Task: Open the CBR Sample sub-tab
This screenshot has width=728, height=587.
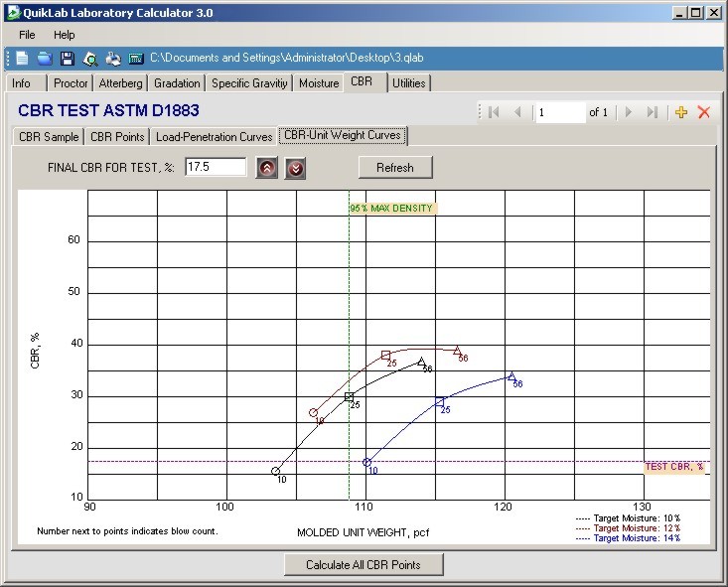Action: 49,136
